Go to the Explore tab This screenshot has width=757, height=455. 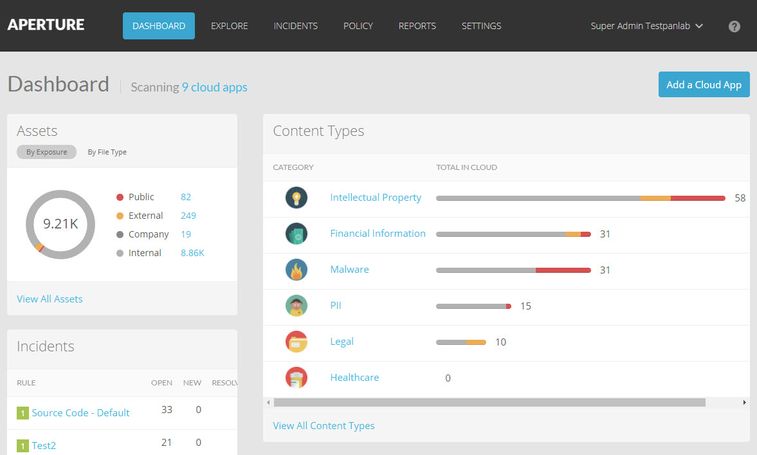(x=229, y=26)
